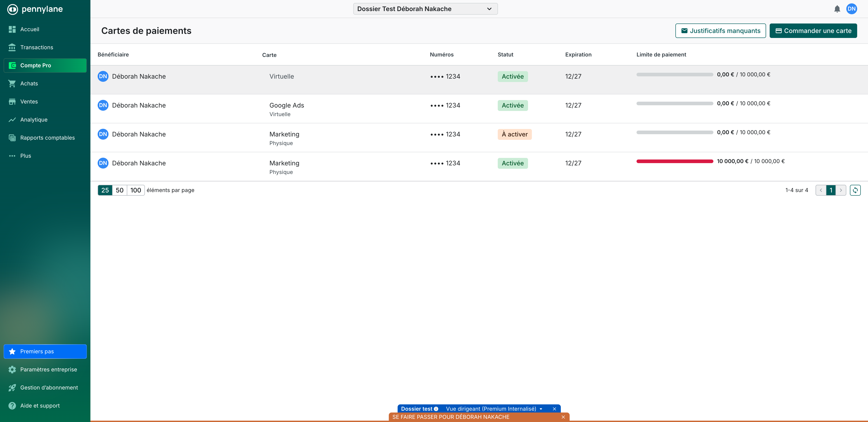Click the Compte Pro wallet icon
868x422 pixels.
12,65
